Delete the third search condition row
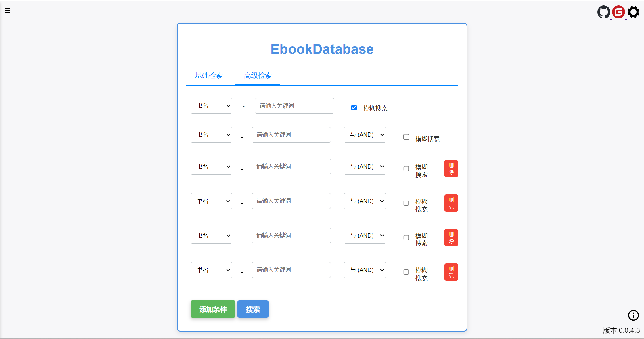644x339 pixels. coord(451,169)
